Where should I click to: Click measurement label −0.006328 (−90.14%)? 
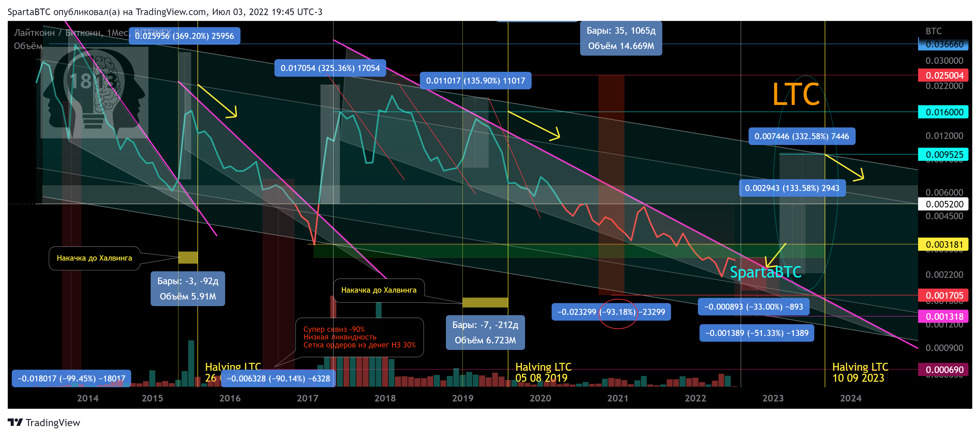tap(279, 378)
